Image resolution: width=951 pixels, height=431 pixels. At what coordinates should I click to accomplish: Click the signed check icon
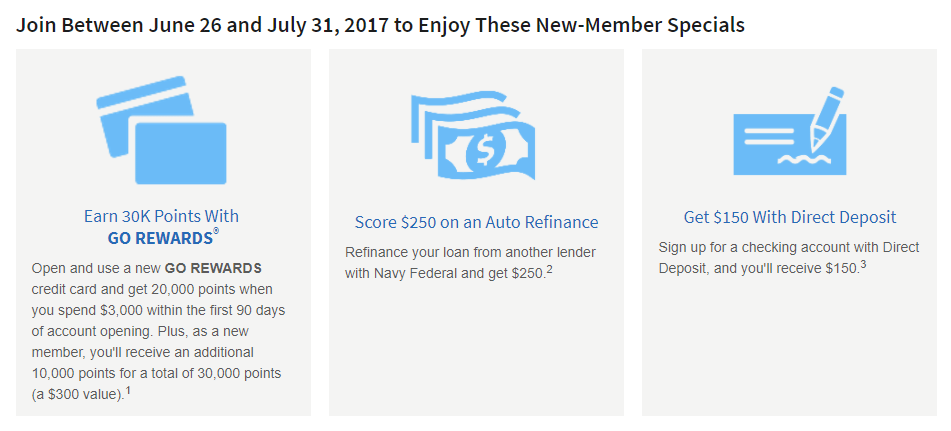coord(789,132)
